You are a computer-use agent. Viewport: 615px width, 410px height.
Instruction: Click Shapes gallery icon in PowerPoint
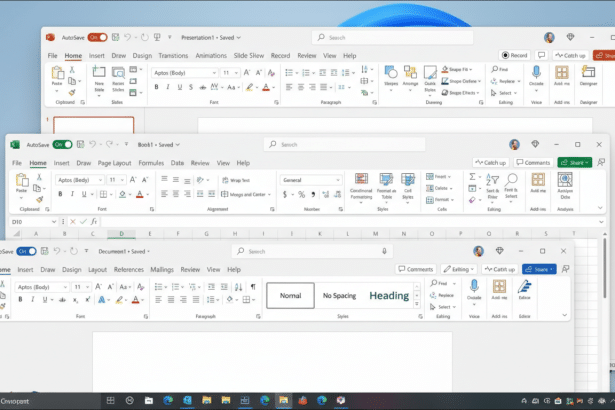point(391,73)
